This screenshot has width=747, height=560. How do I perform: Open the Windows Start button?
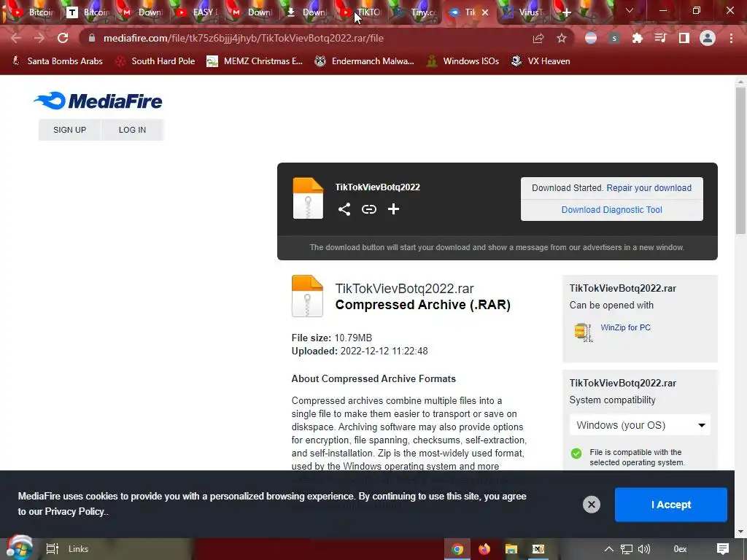pyautogui.click(x=20, y=548)
